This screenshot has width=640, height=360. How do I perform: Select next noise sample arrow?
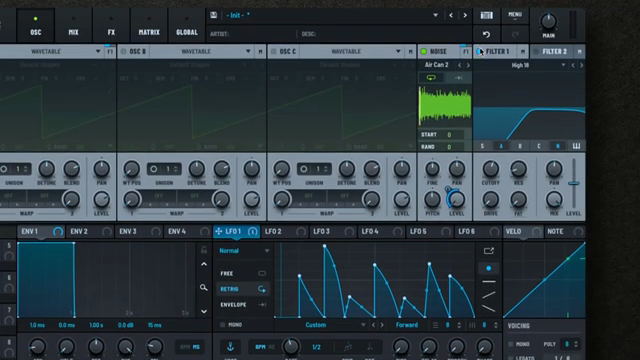[468, 65]
